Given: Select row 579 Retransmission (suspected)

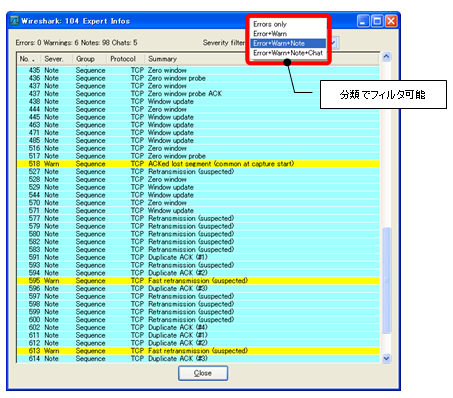Looking at the screenshot, I should click(198, 226).
